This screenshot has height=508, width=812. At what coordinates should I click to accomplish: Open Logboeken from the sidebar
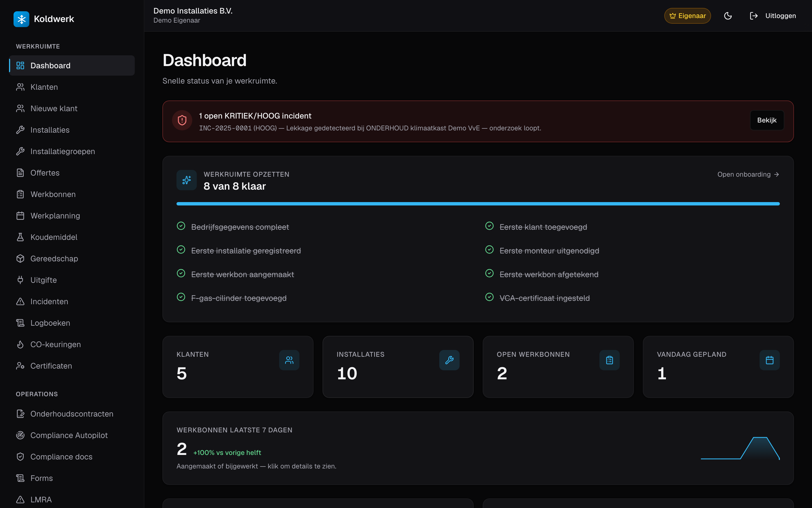[x=72, y=323]
